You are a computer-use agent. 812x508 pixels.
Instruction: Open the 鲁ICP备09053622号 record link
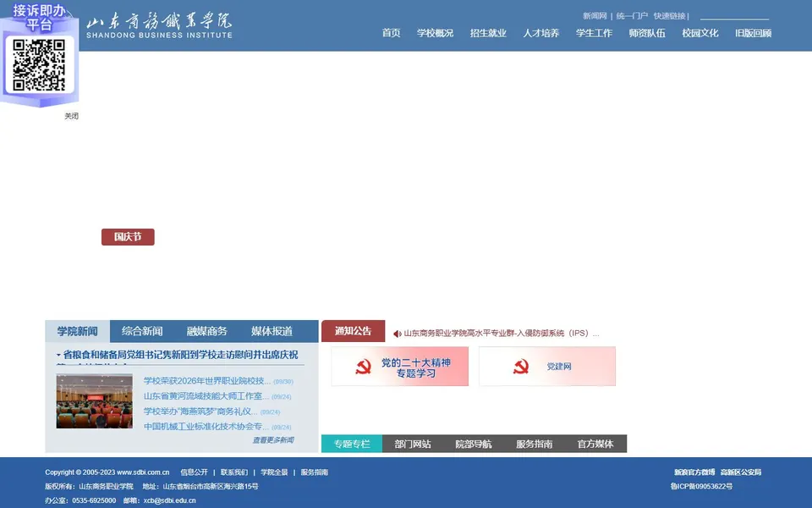[x=701, y=486]
